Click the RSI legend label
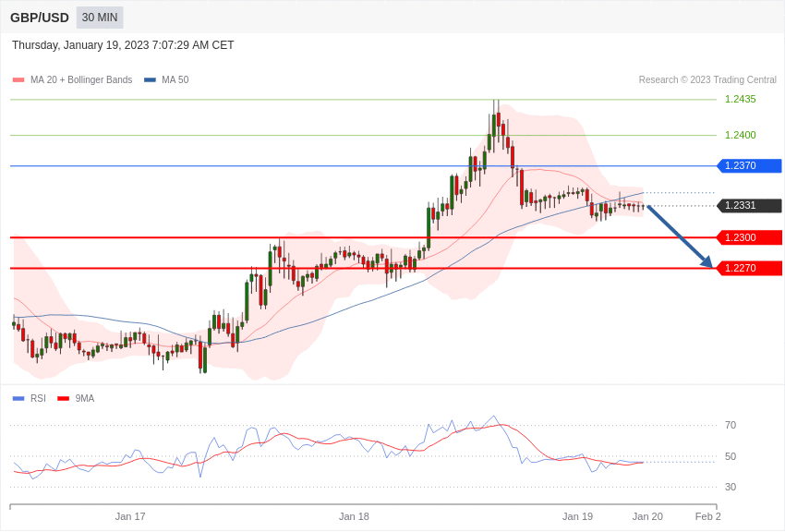Viewport: 785px width, 532px height. coord(38,398)
